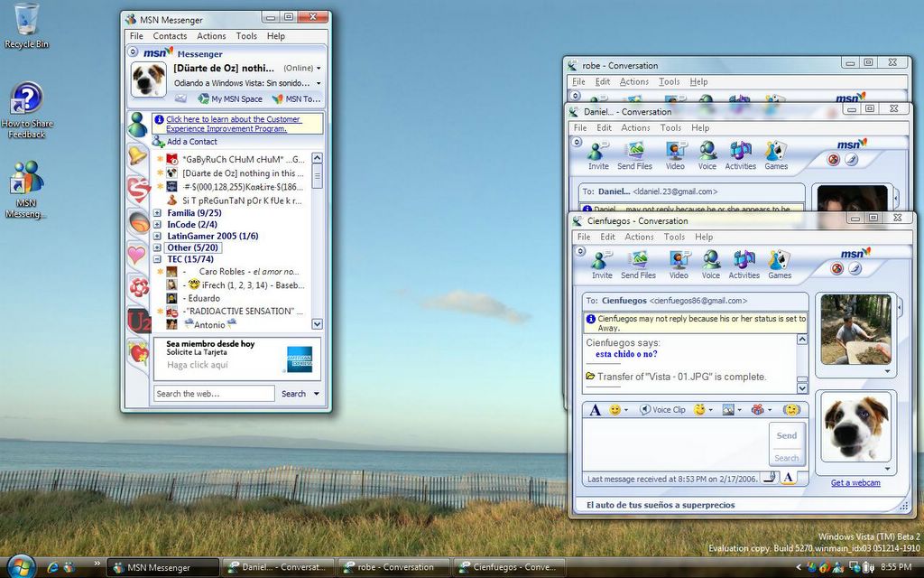Click the contacts tab icon in MSN Messenger
924x578 pixels.
coord(137,125)
